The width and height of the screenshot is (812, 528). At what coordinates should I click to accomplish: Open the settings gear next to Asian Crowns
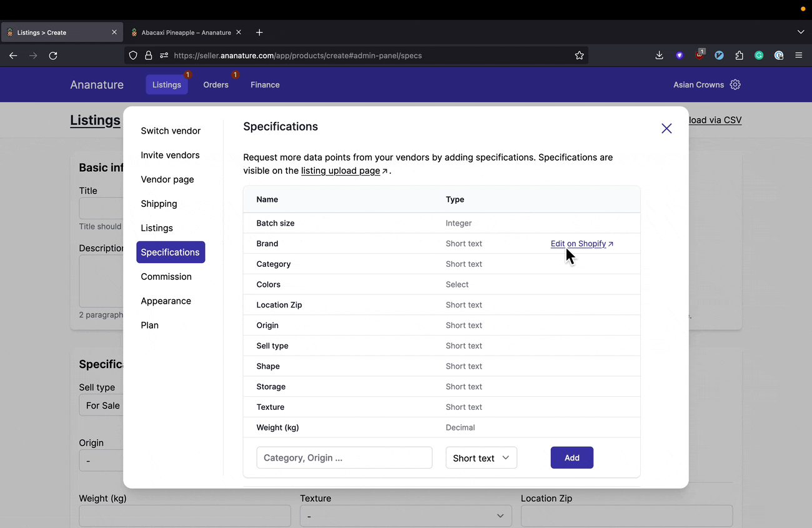point(735,84)
